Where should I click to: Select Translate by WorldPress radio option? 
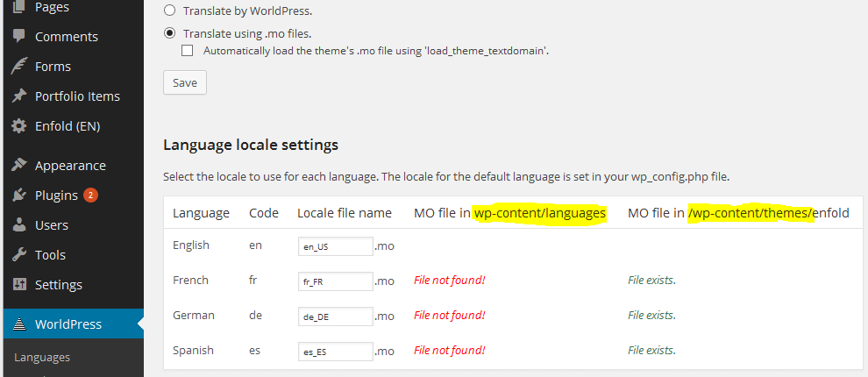tap(170, 11)
